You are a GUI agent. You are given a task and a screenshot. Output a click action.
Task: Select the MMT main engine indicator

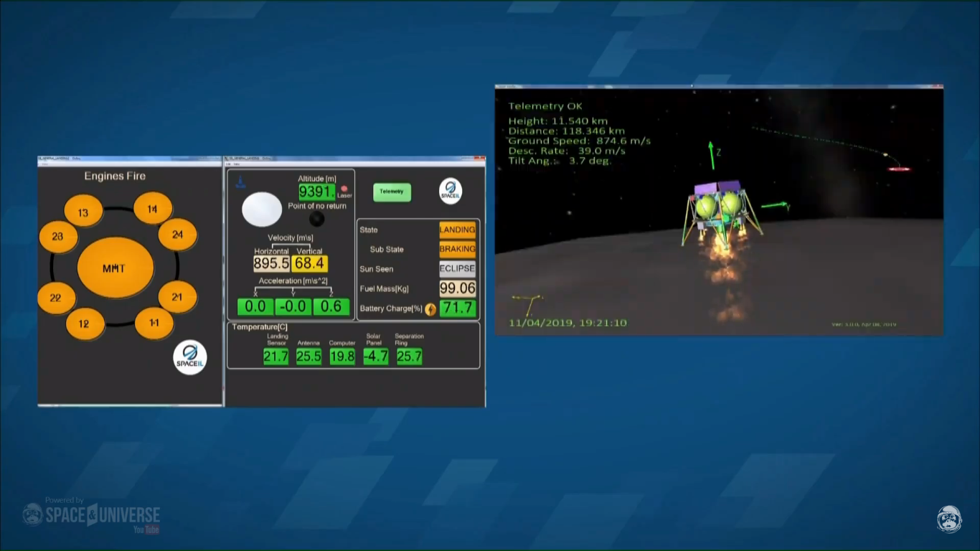point(115,268)
